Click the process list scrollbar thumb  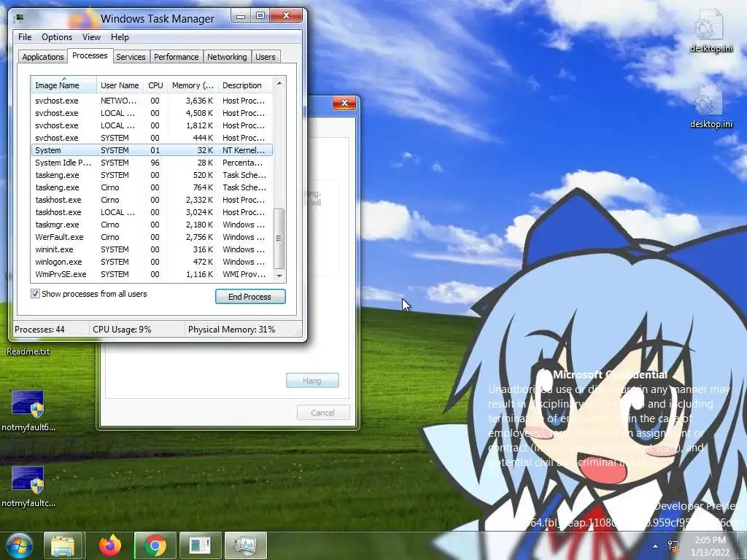pos(279,238)
